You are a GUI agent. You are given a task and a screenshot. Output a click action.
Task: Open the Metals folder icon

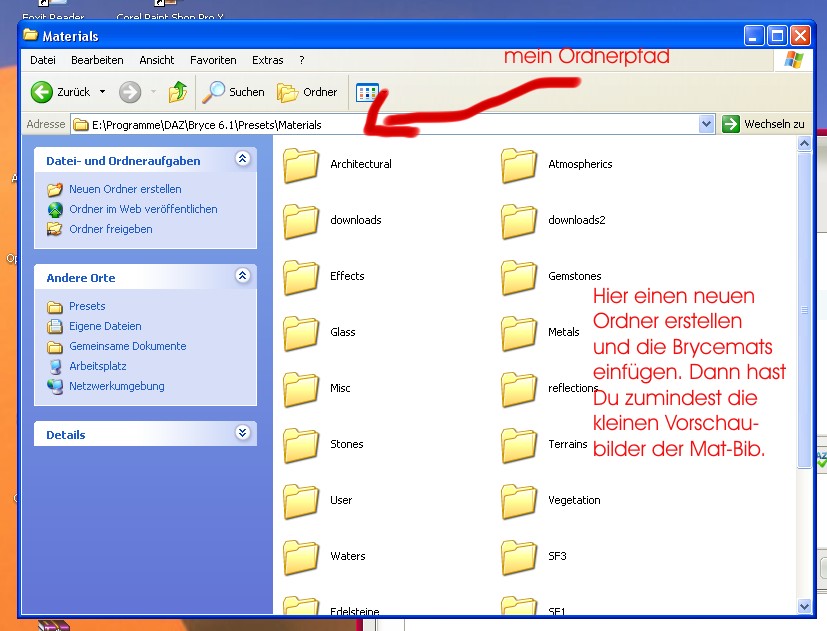519,333
